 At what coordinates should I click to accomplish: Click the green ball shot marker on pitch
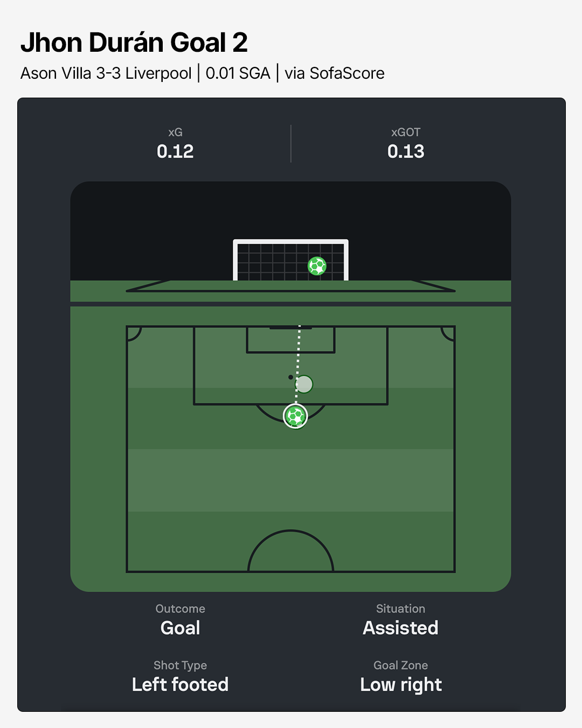click(x=295, y=416)
